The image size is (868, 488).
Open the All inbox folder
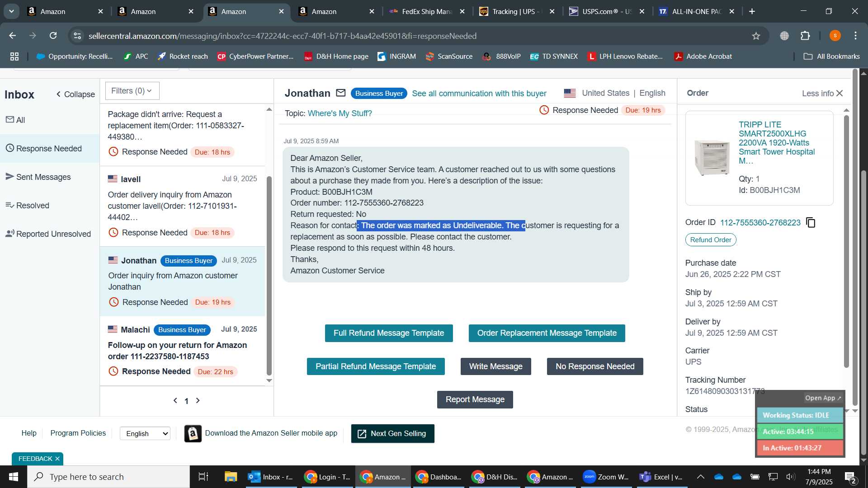15,120
